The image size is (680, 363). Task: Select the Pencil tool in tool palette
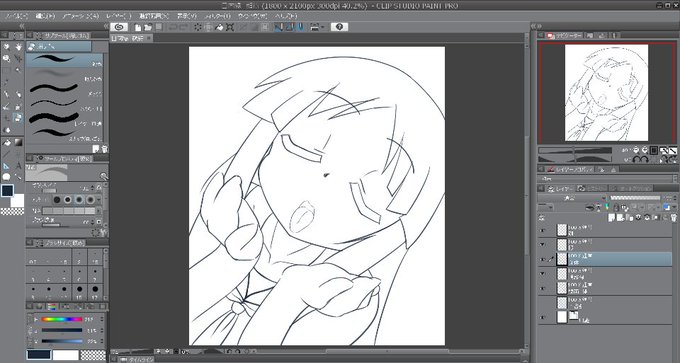[x=18, y=94]
